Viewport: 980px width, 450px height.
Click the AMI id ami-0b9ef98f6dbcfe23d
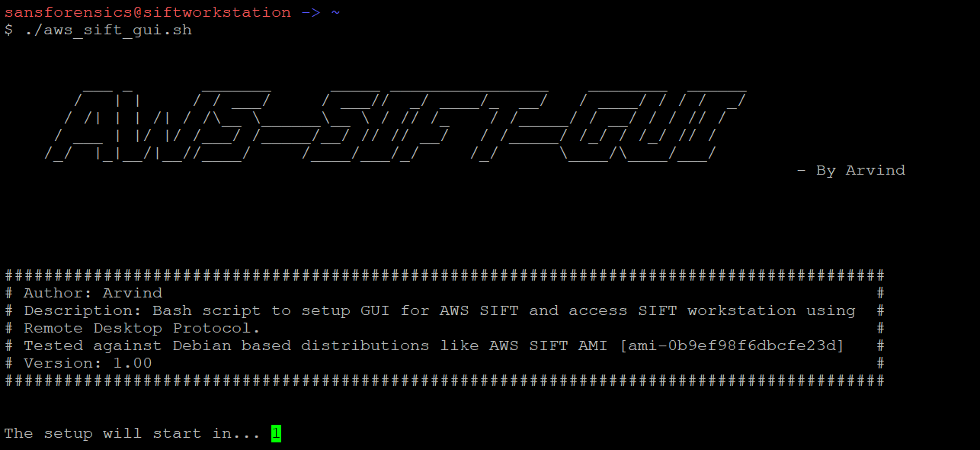point(732,346)
